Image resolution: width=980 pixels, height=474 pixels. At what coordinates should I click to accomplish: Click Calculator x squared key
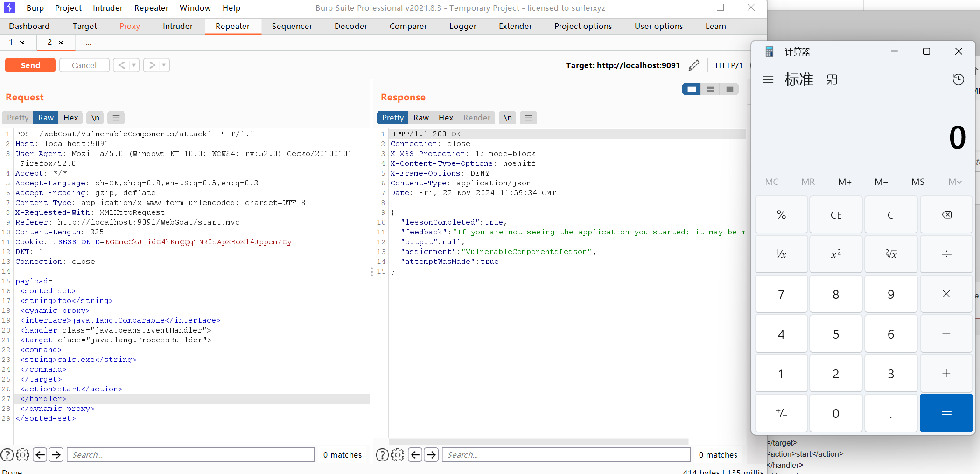[x=836, y=254]
